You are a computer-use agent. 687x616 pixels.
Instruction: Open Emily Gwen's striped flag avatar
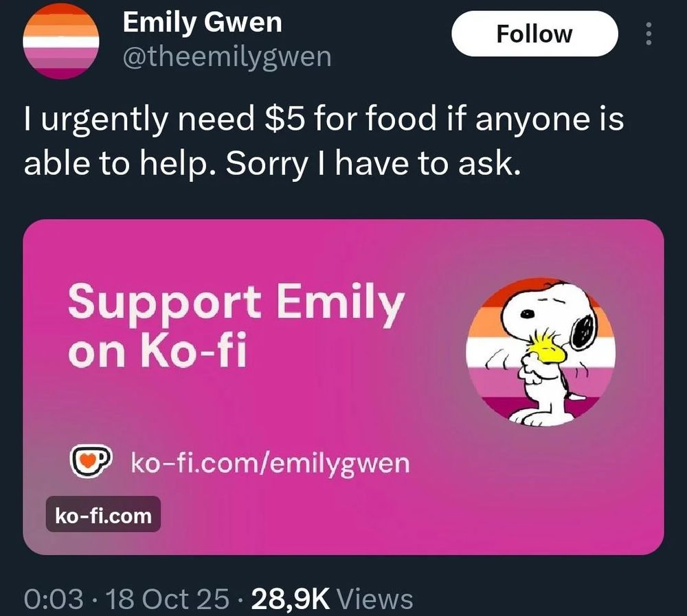pyautogui.click(x=61, y=41)
